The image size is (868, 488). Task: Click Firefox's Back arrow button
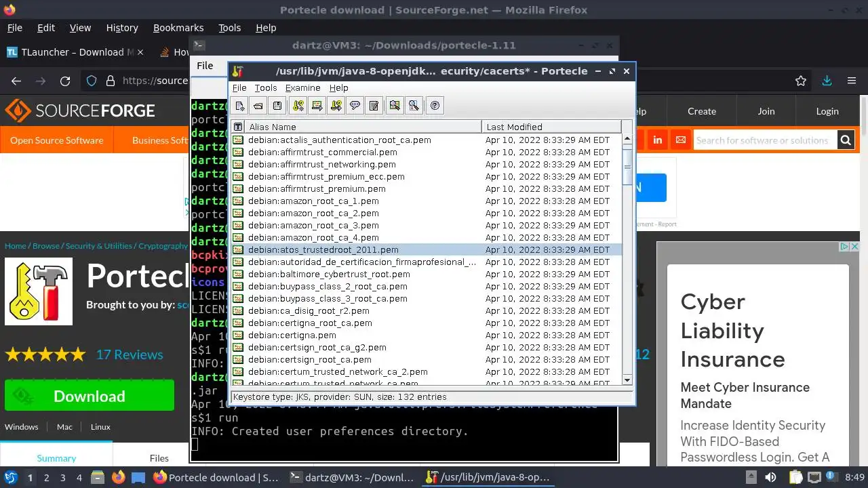click(16, 81)
